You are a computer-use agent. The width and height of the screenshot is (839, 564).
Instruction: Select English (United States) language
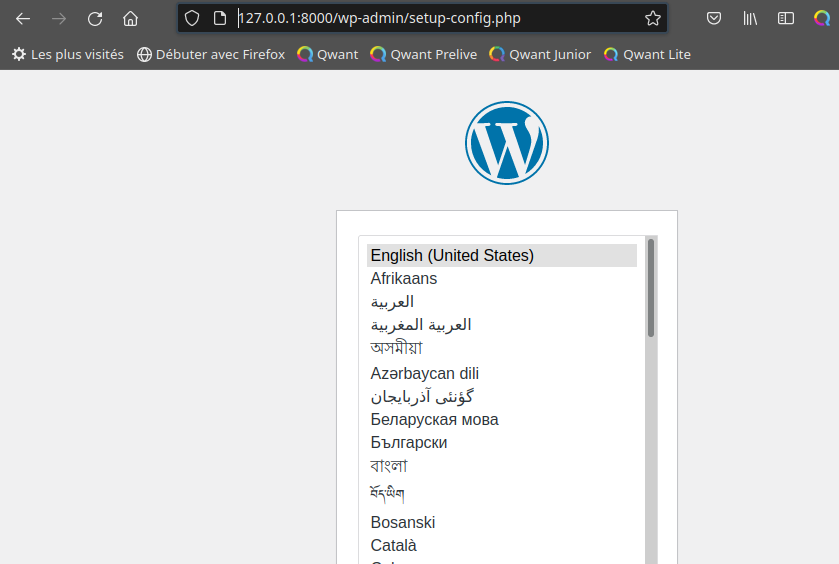pos(502,255)
